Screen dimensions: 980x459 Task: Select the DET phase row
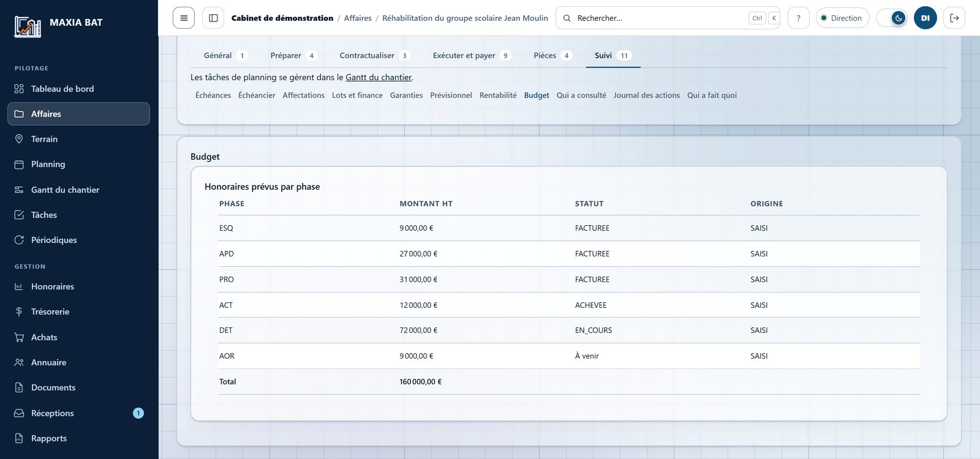click(568, 330)
